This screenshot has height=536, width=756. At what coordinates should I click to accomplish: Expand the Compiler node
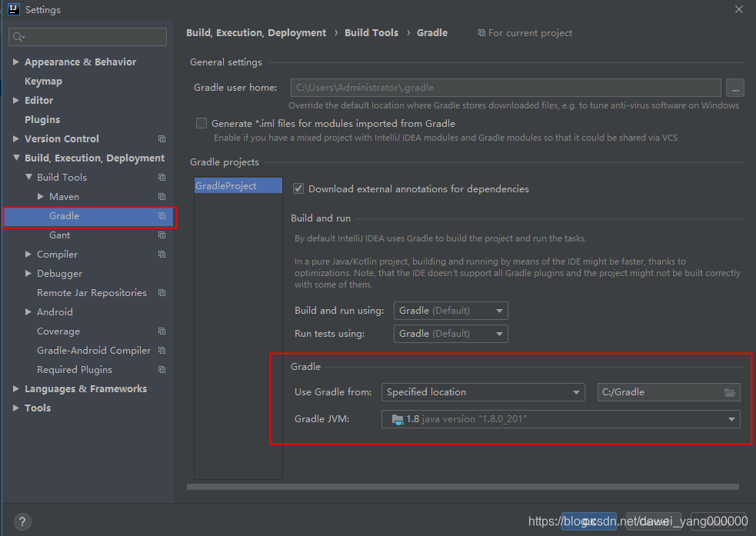point(28,254)
